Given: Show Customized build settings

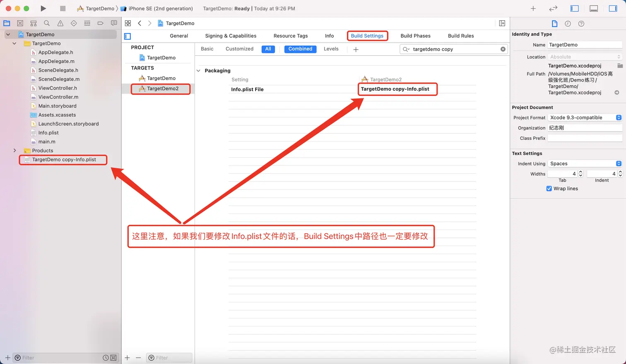Looking at the screenshot, I should 239,49.
